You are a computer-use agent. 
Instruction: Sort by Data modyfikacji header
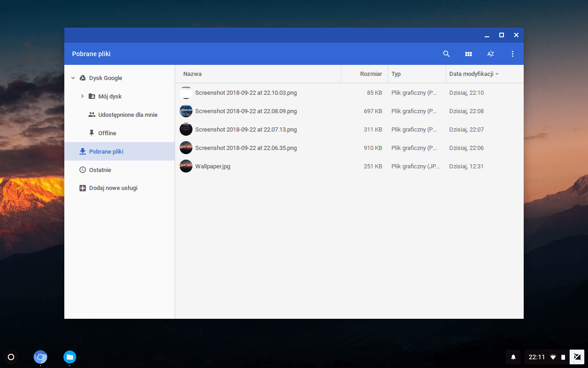pos(471,74)
